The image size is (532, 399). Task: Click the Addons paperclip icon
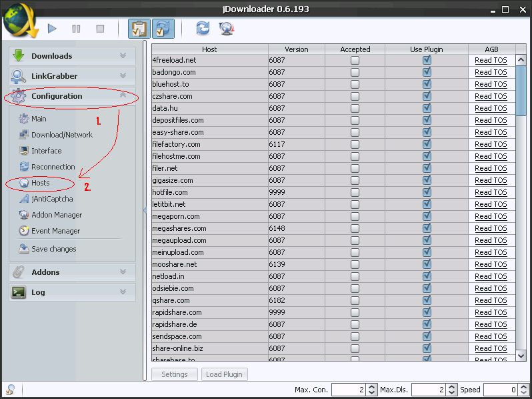click(18, 272)
